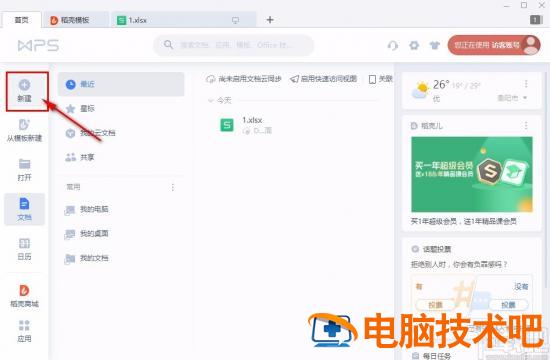
Task: Click the display icon on 1.xlsx tab
Action: coord(235,20)
